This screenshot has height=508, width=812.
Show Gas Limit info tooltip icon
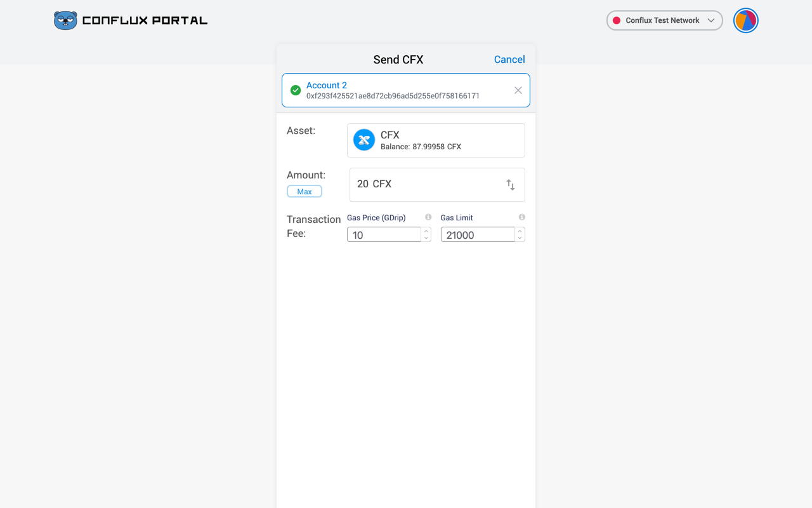tap(521, 217)
